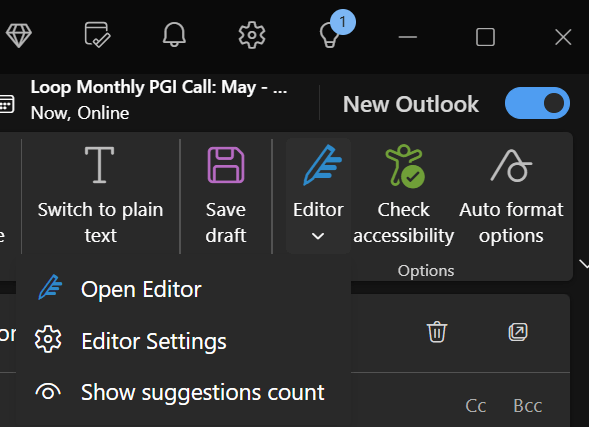This screenshot has width=589, height=427.
Task: Toggle the New Outlook switch
Action: pyautogui.click(x=537, y=103)
